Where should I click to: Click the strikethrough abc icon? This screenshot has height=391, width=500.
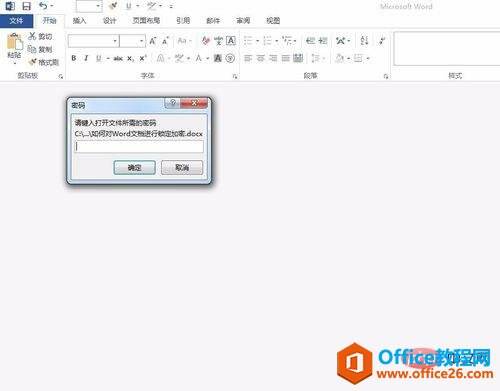118,59
